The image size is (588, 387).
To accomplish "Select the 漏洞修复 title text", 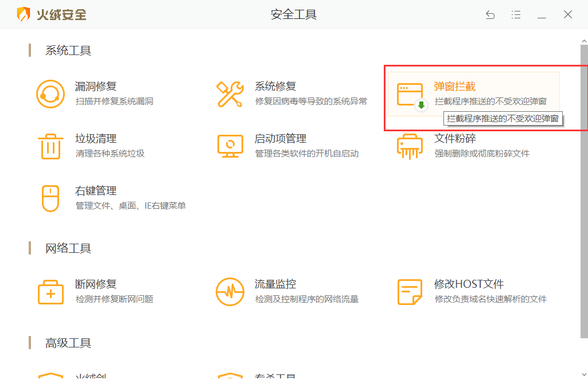I will pyautogui.click(x=96, y=87).
